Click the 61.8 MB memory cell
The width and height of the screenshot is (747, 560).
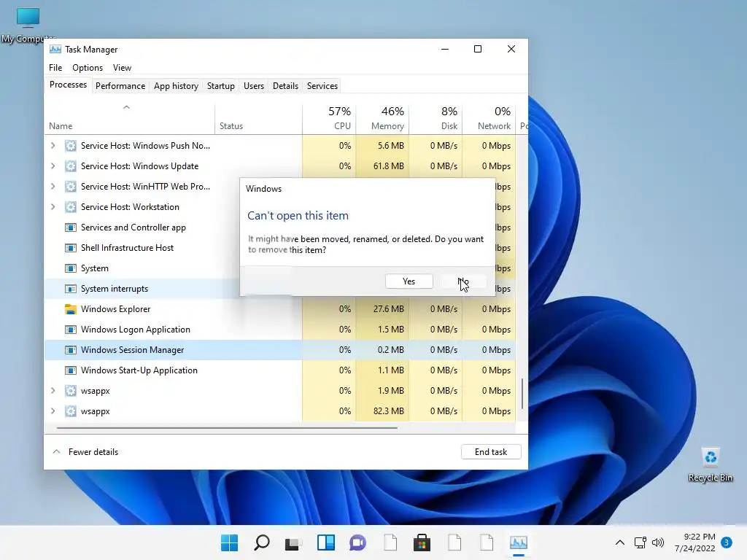(382, 166)
